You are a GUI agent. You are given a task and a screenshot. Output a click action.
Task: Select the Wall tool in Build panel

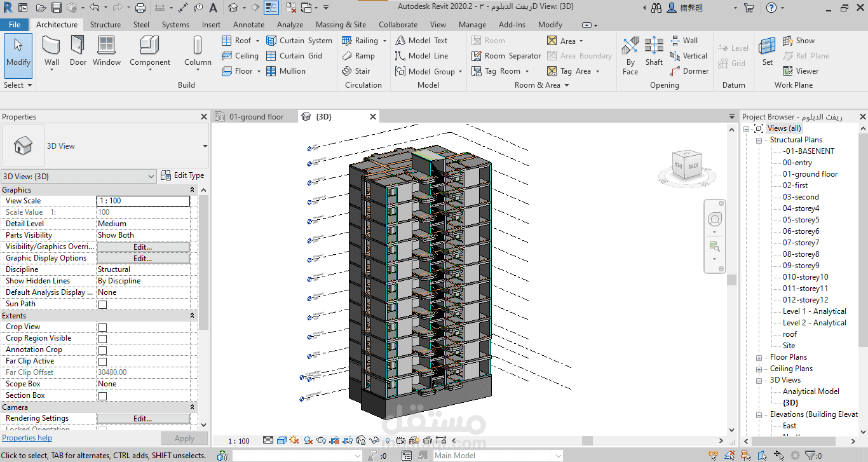click(x=51, y=51)
